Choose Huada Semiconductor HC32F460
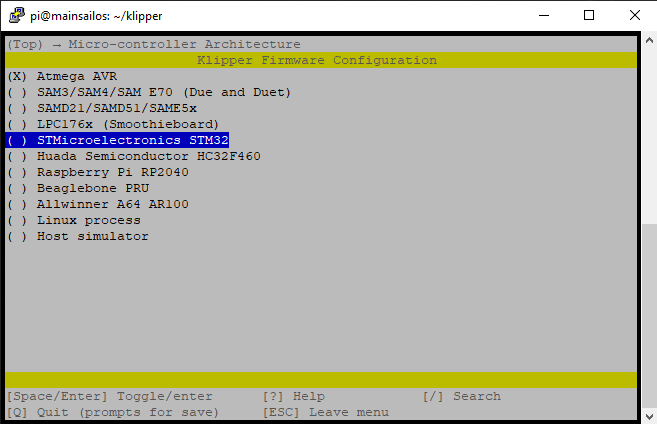The width and height of the screenshot is (657, 424). coord(134,156)
